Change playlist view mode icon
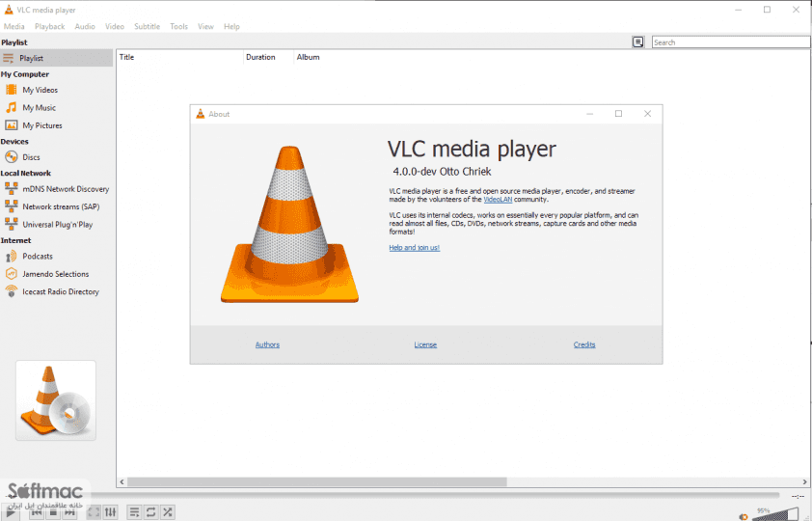This screenshot has height=521, width=812. [x=638, y=41]
